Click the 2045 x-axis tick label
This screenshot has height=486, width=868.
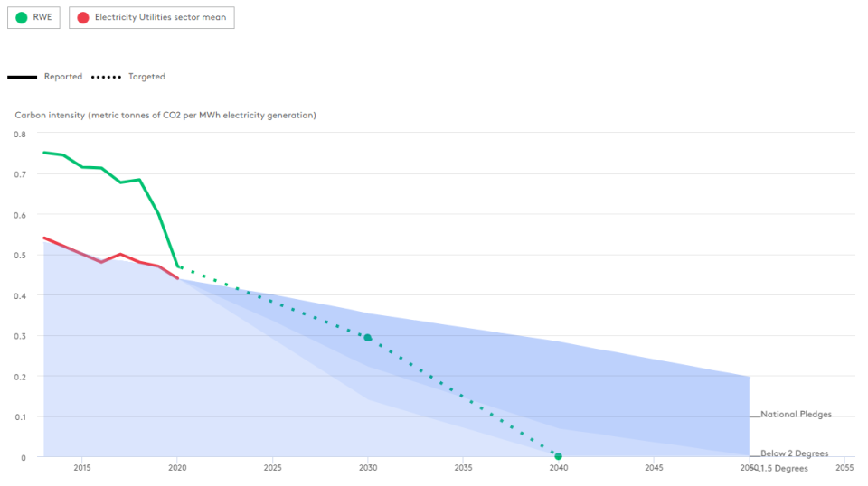[x=654, y=468]
